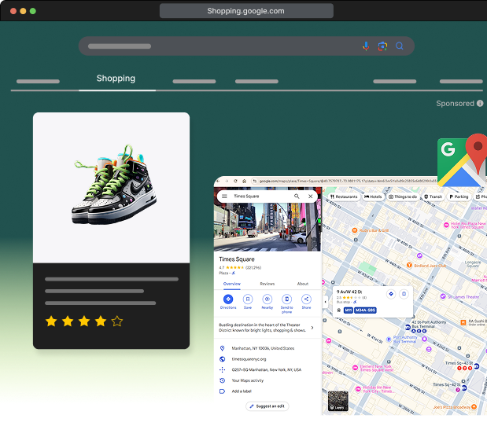Click the sneaker product image
This screenshot has width=487, height=448.
coord(114,185)
